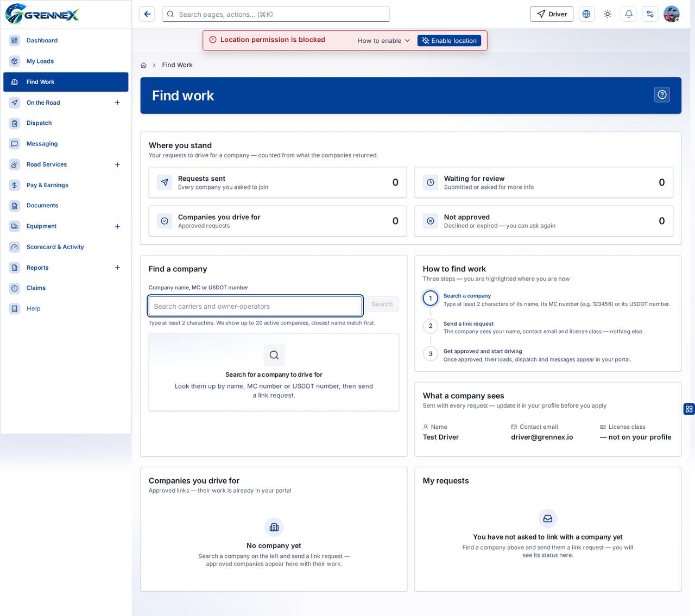Click the Enable location button

tap(449, 41)
